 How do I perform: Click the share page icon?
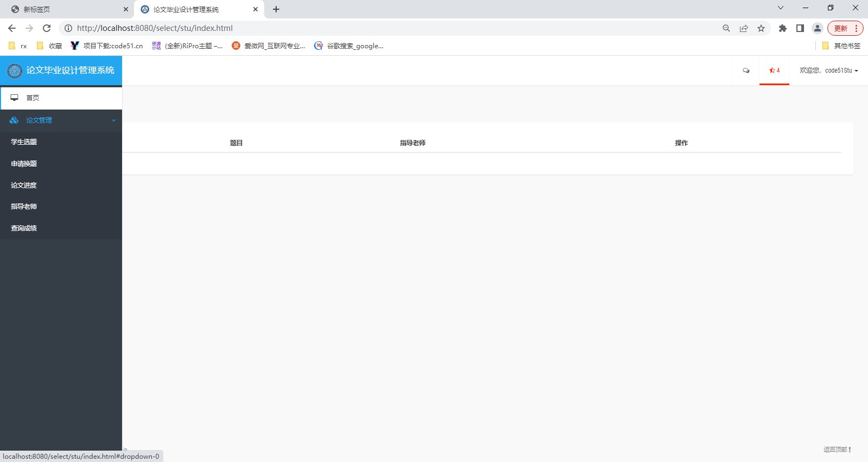[744, 28]
